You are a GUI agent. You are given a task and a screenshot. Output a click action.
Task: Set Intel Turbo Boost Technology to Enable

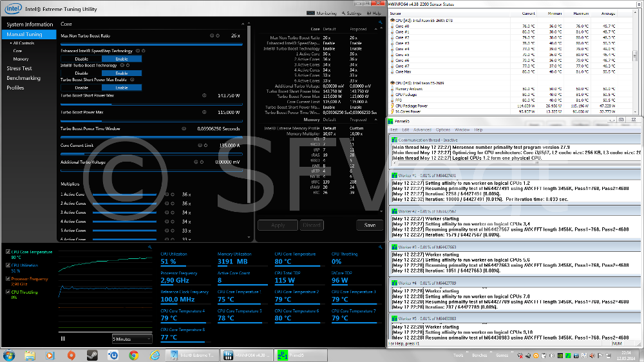(x=122, y=73)
